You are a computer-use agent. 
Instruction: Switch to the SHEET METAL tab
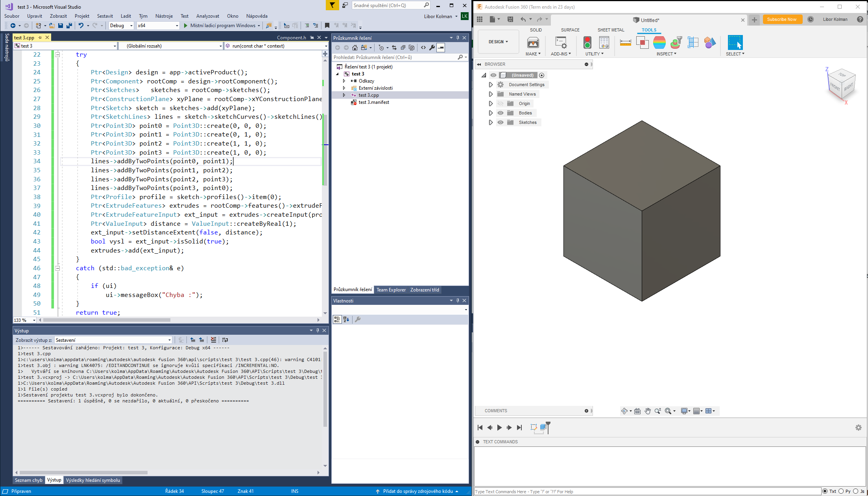tap(611, 30)
